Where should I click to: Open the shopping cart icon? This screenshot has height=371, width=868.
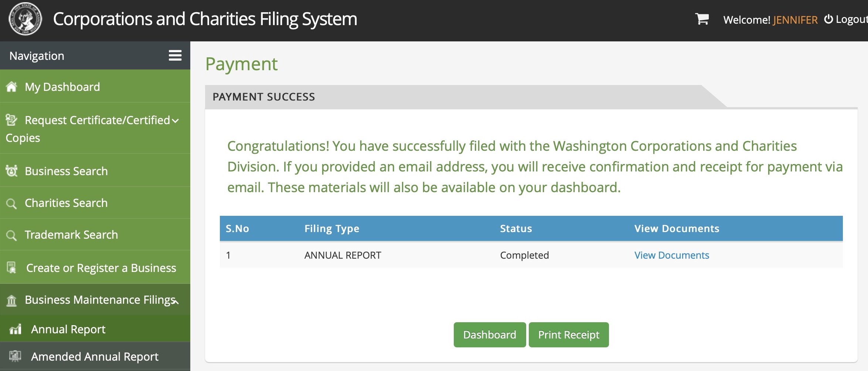click(x=702, y=19)
